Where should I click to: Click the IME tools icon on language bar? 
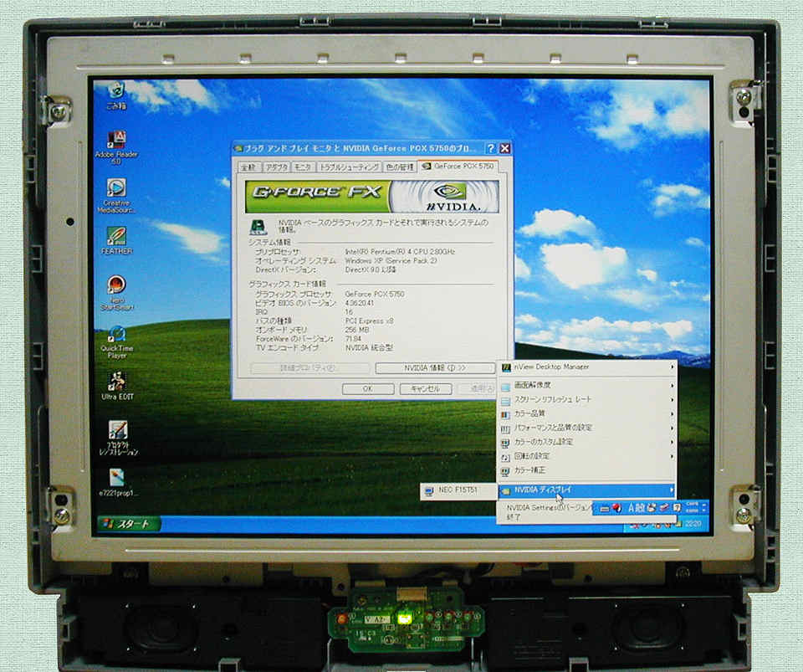[x=664, y=508]
